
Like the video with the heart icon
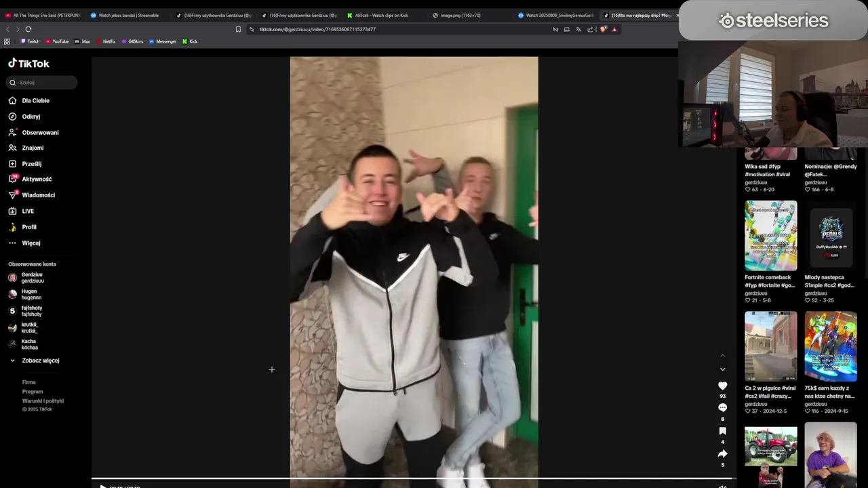[722, 386]
